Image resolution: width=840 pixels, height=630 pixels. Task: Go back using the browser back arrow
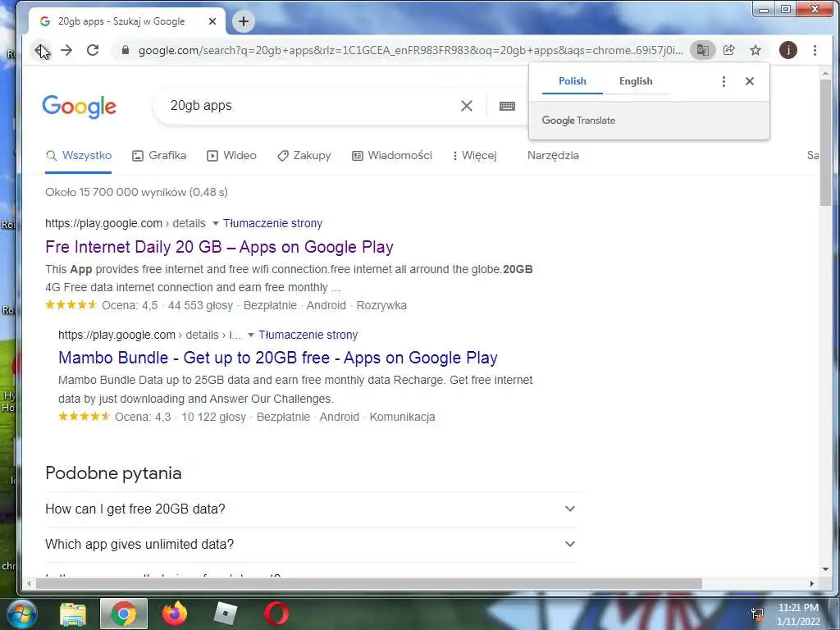pos(40,50)
